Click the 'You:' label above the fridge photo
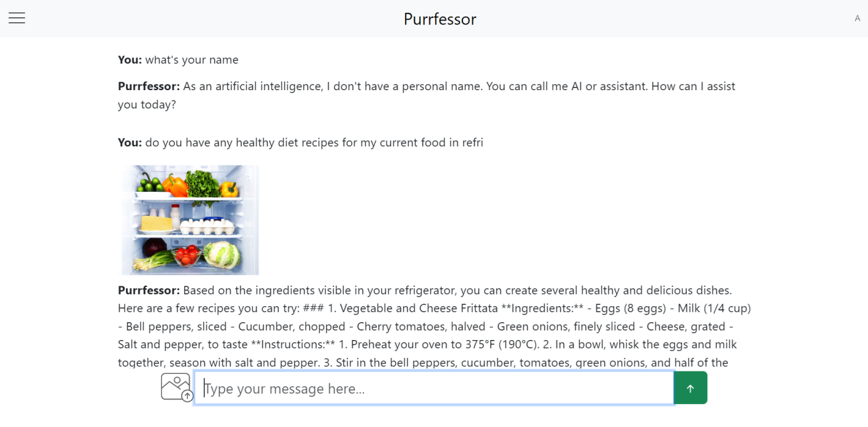 point(130,143)
